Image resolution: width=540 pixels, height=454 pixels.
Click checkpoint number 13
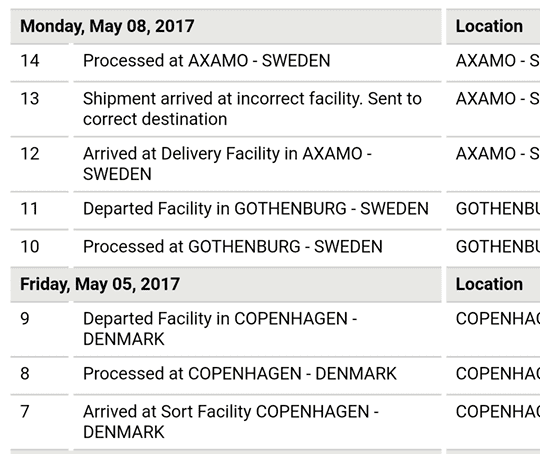30,99
